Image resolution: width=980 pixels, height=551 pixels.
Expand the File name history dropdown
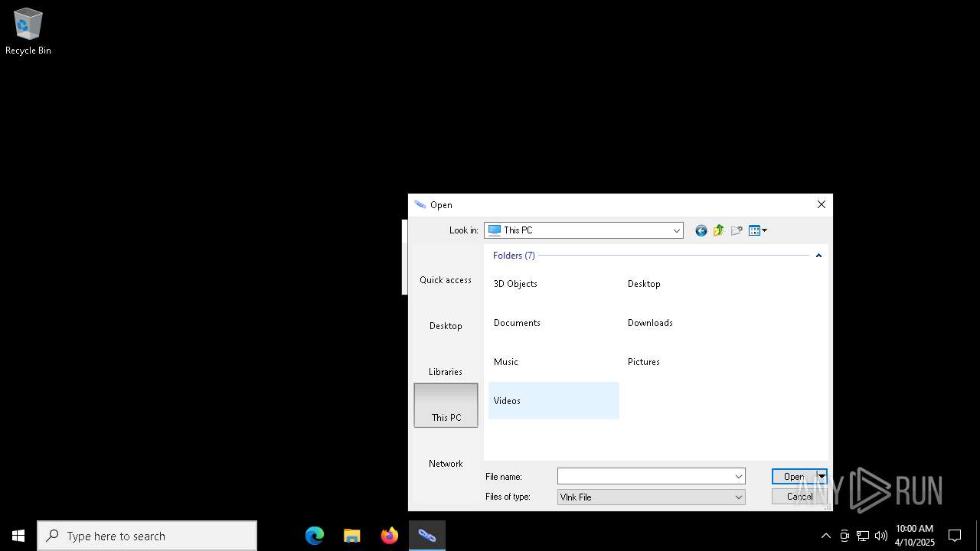coord(739,476)
